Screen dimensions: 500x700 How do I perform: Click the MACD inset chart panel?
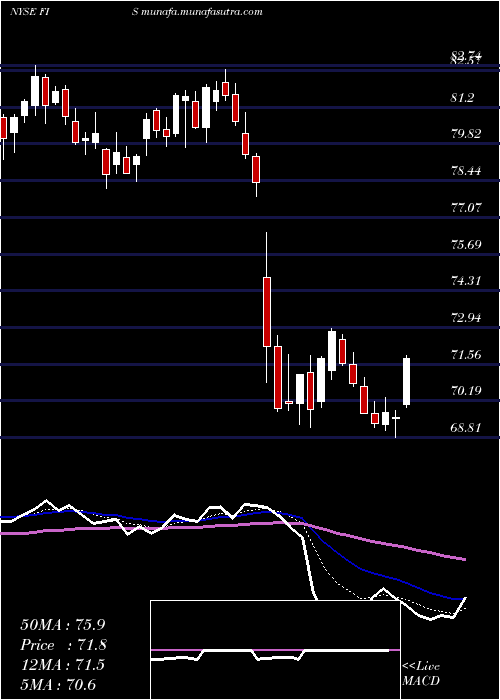[275, 650]
